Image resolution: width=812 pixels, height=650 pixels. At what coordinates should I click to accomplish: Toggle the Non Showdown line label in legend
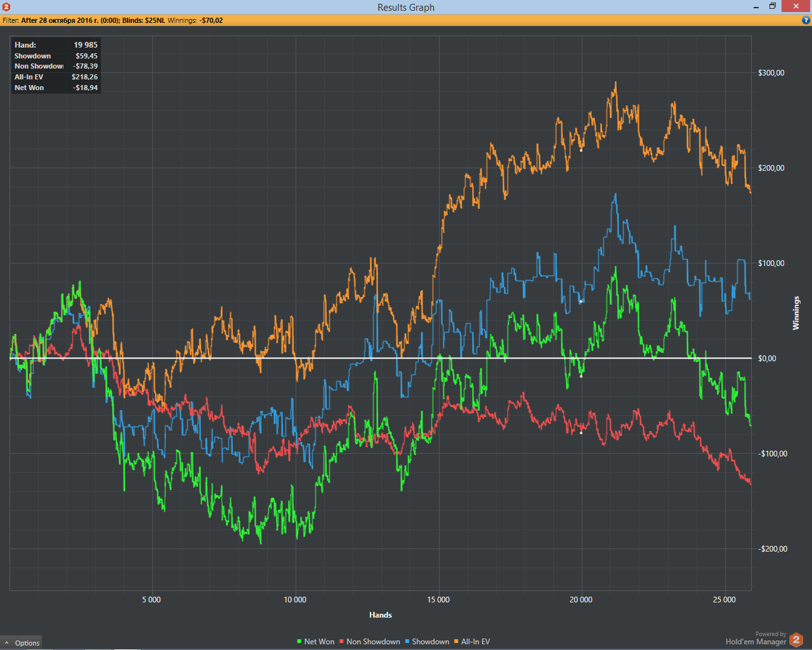click(x=373, y=642)
